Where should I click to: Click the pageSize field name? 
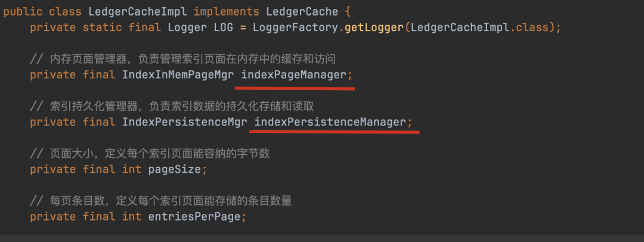pyautogui.click(x=174, y=170)
